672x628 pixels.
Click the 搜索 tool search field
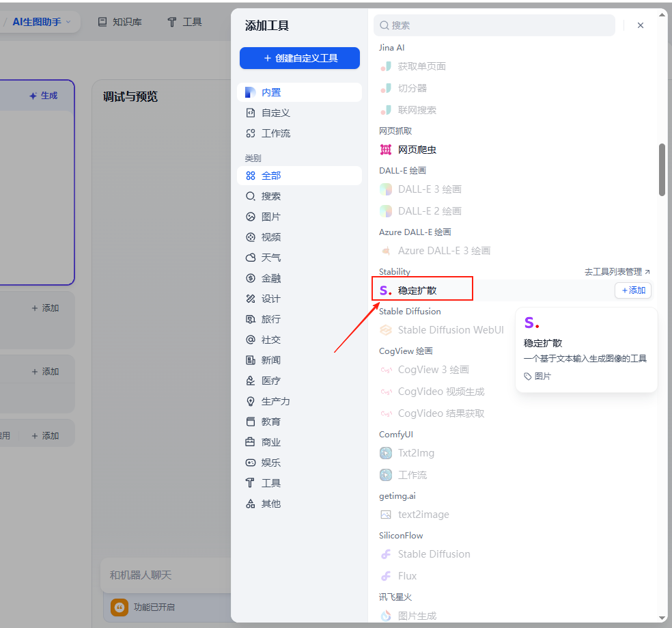(x=499, y=25)
